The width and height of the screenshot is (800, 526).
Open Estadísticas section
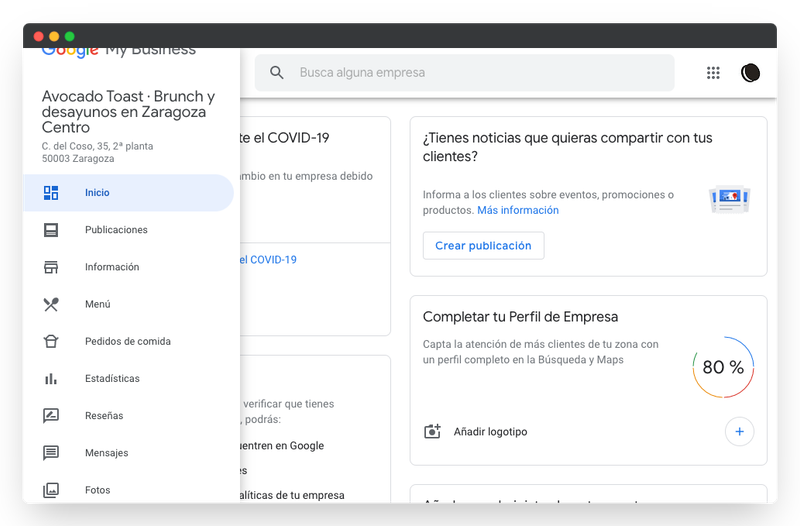pos(129,379)
